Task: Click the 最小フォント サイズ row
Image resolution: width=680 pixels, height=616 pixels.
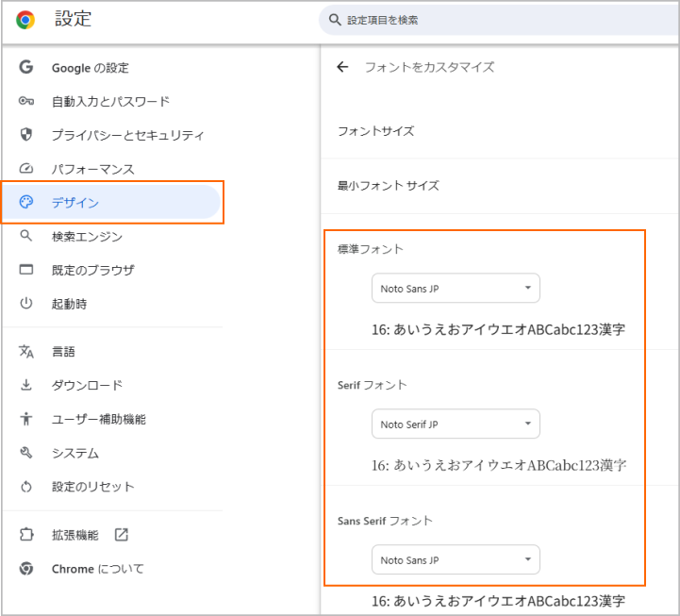Action: pyautogui.click(x=500, y=186)
